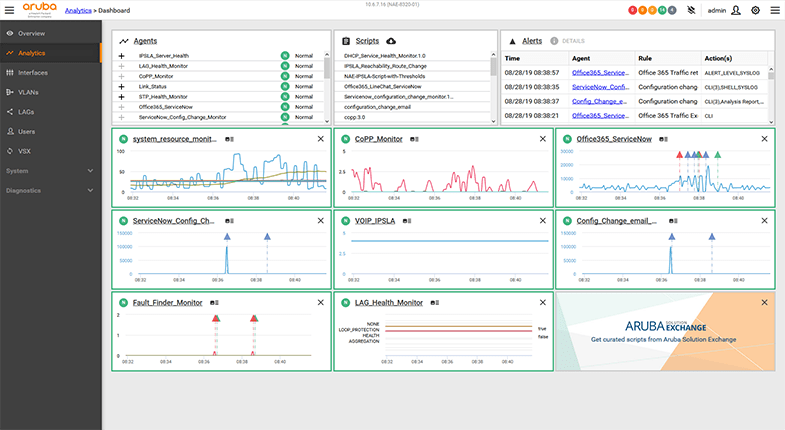Select Analytics in the sidebar
This screenshot has height=430, width=785.
pos(50,53)
